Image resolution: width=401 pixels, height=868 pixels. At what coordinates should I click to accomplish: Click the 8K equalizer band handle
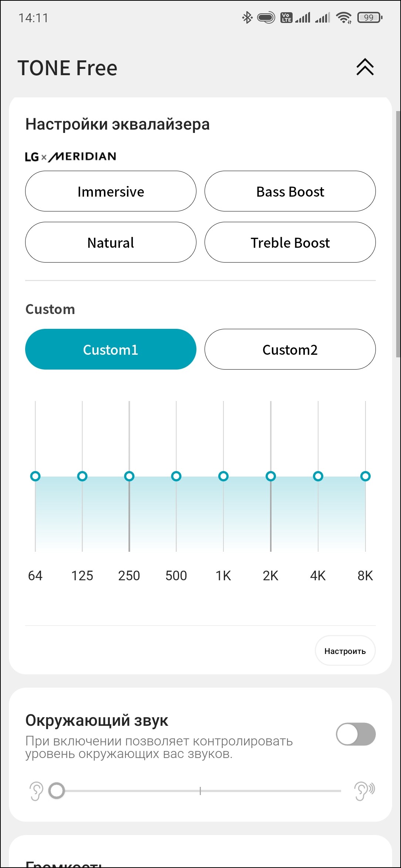point(365,476)
